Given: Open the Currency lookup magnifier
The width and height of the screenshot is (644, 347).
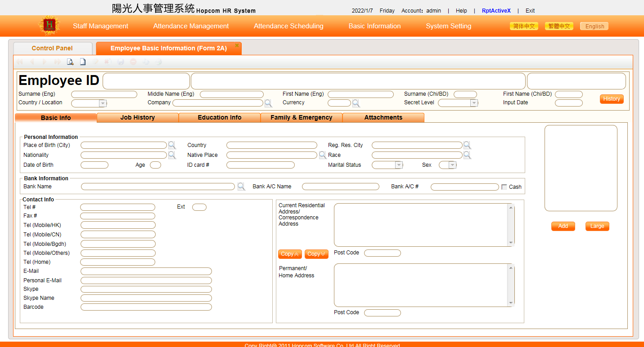Looking at the screenshot, I should (x=356, y=103).
